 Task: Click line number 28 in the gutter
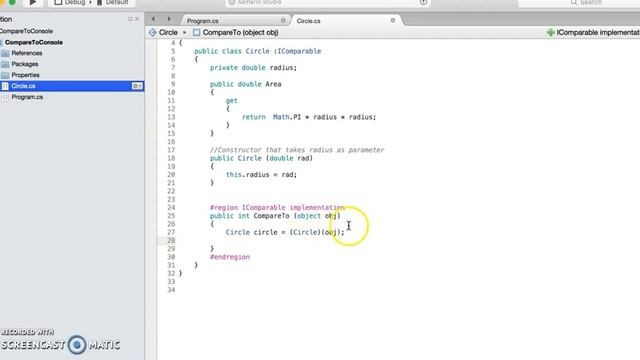click(171, 240)
